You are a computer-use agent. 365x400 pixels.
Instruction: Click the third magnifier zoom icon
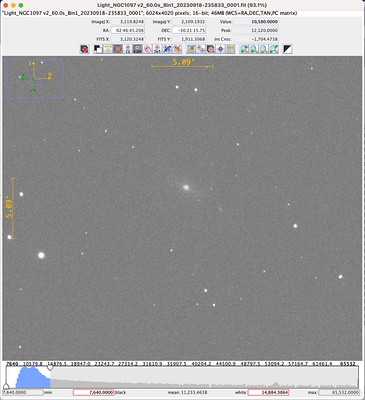(x=264, y=49)
